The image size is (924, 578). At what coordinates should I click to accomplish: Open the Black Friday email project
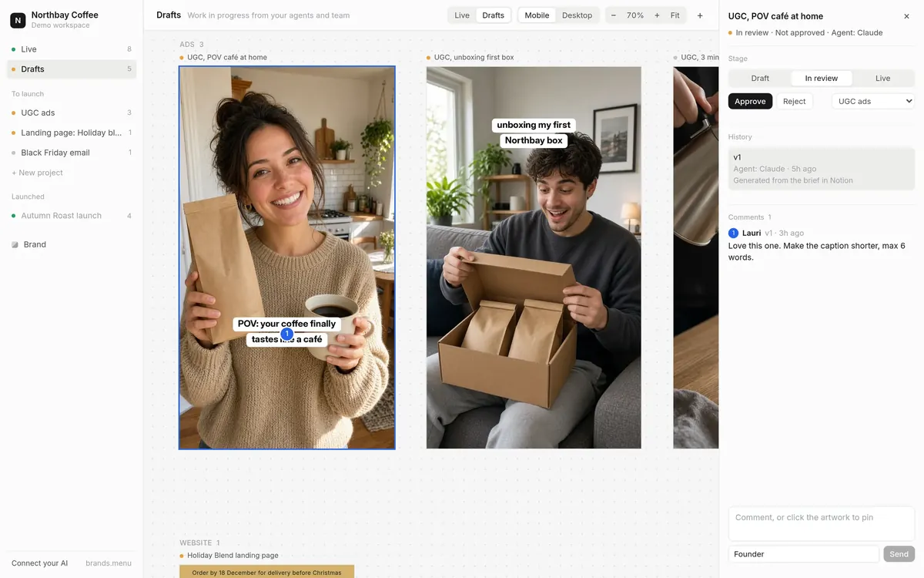pyautogui.click(x=72, y=153)
